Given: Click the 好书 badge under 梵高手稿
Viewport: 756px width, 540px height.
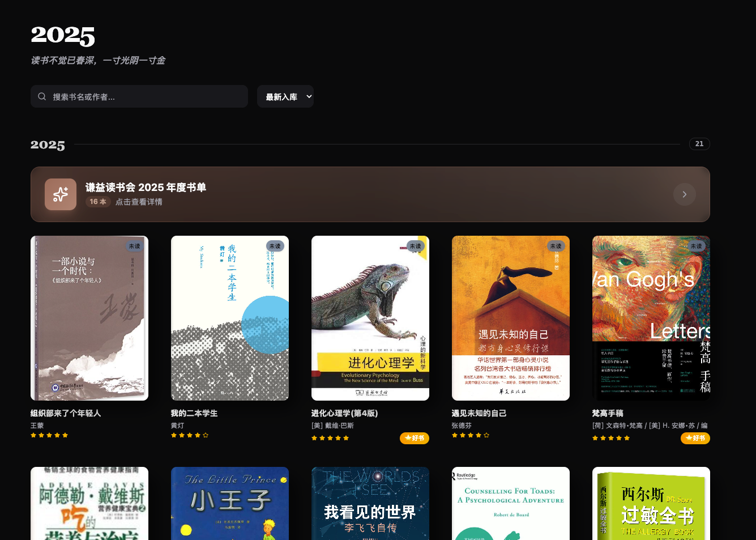Looking at the screenshot, I should click(695, 438).
